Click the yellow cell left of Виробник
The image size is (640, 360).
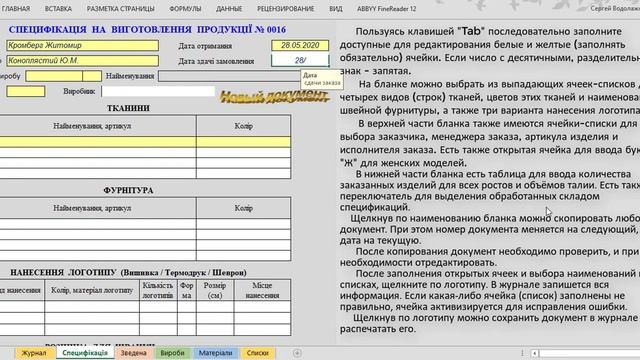tap(26, 91)
